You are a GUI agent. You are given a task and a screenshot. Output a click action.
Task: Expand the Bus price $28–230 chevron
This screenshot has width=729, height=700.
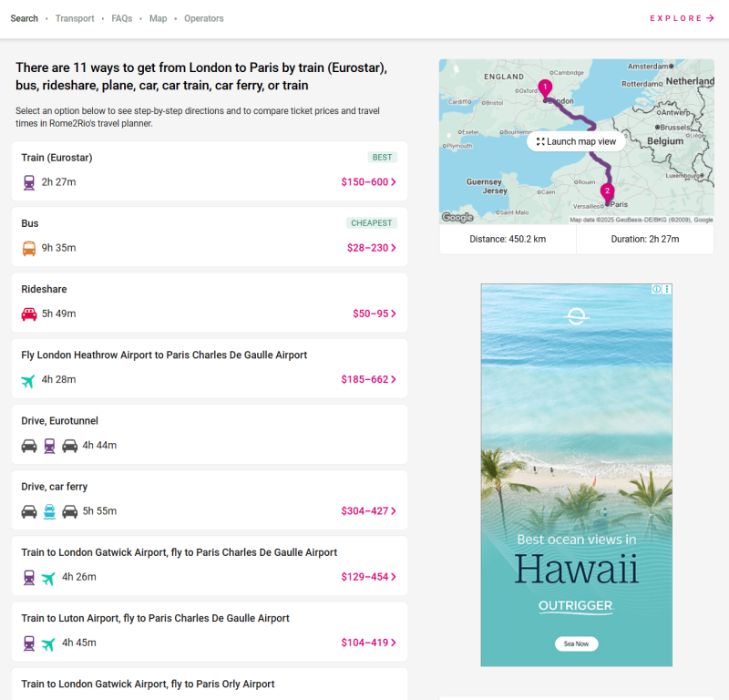tap(394, 248)
